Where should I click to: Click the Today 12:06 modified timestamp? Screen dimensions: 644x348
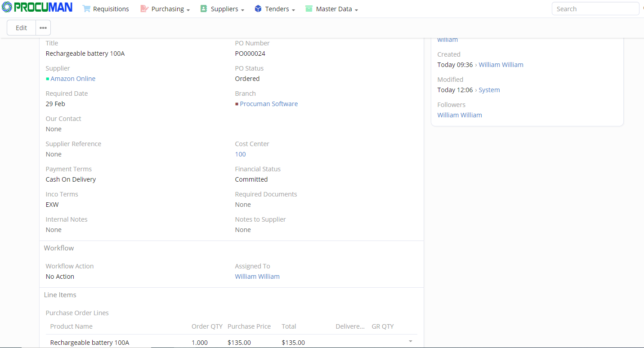(x=455, y=90)
